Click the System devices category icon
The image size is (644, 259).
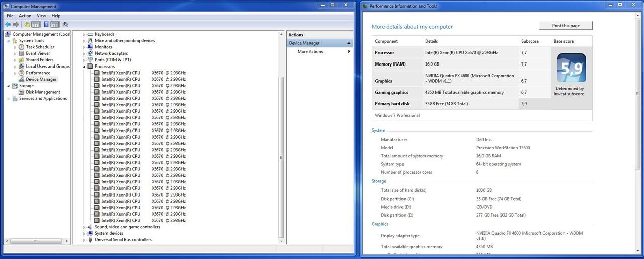[x=90, y=233]
